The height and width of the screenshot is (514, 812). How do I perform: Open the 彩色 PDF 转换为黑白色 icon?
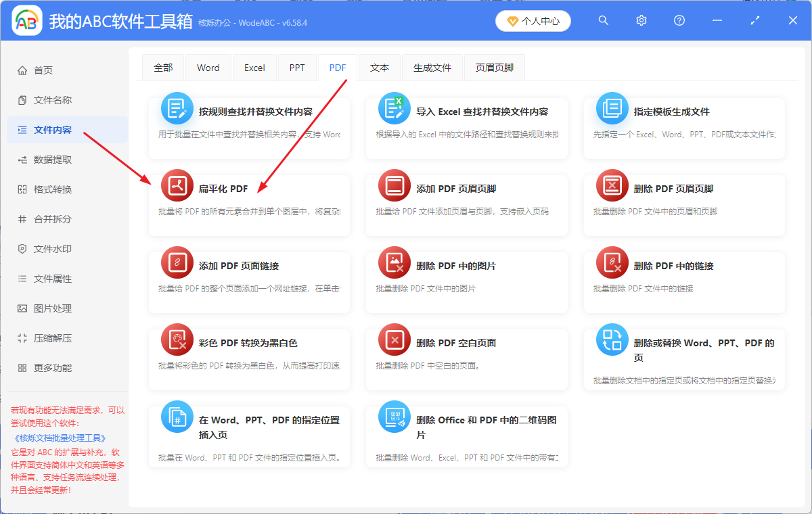[177, 339]
